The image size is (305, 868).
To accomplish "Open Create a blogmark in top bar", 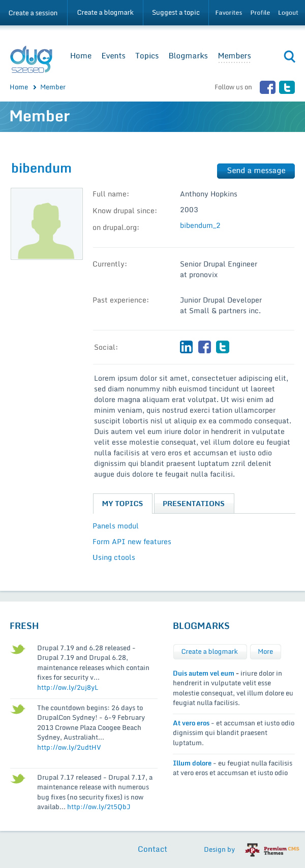I will click(105, 13).
